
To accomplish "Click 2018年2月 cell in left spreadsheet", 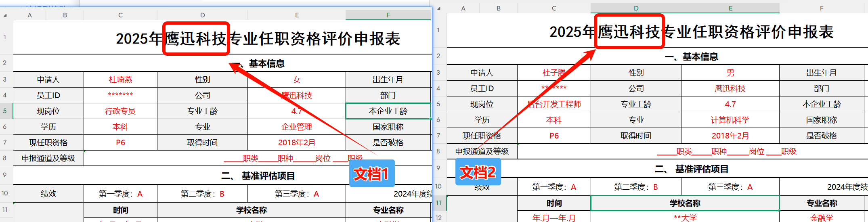I will 297,142.
